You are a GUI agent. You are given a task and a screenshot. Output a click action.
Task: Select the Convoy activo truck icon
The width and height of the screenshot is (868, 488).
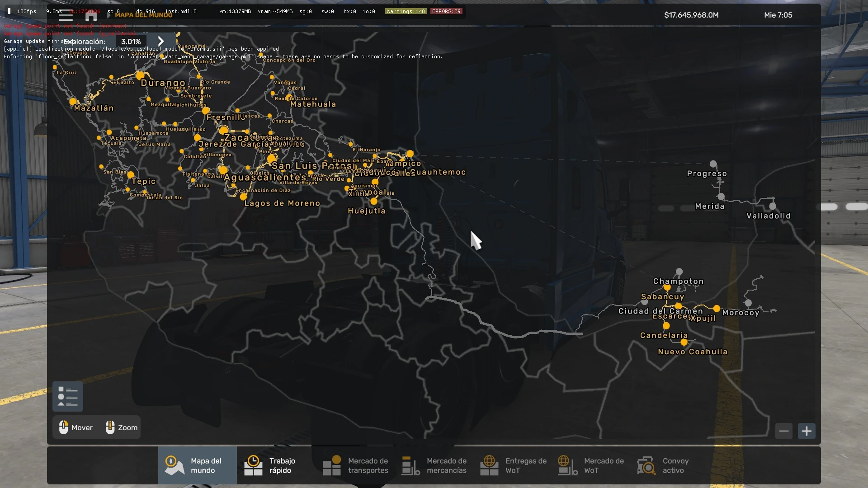(x=646, y=465)
